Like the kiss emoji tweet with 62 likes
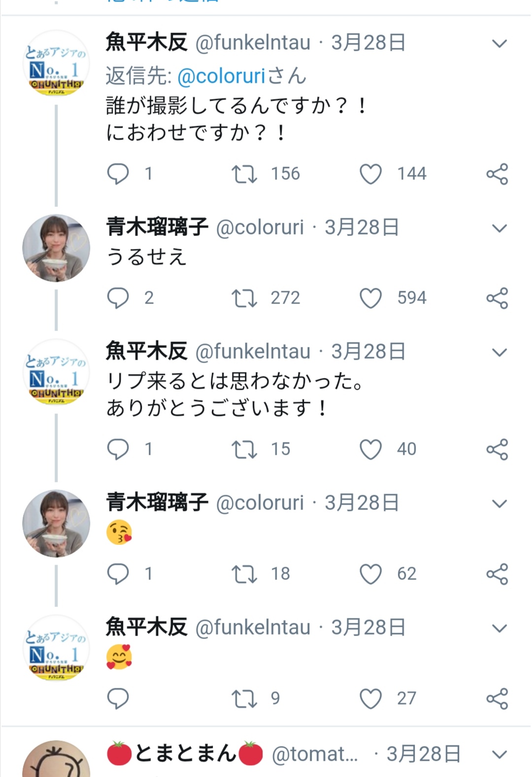The width and height of the screenshot is (532, 777). [x=371, y=574]
